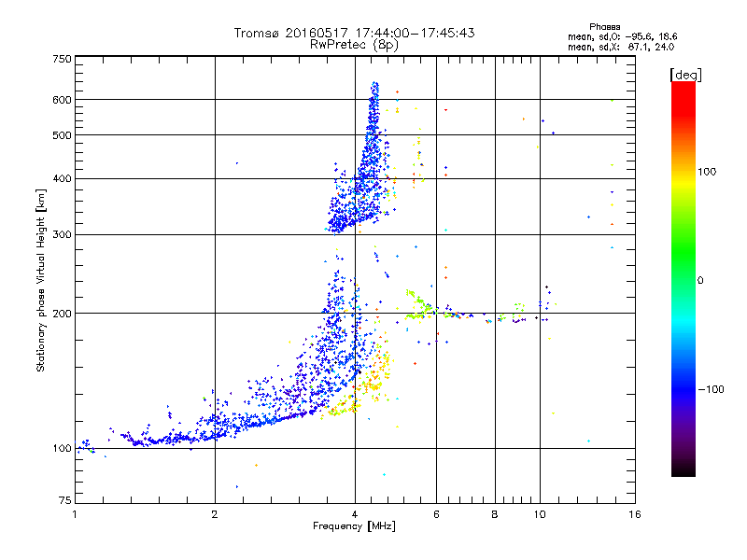Click the '0' colorbar tick label
The image size is (747, 560).
tap(700, 280)
